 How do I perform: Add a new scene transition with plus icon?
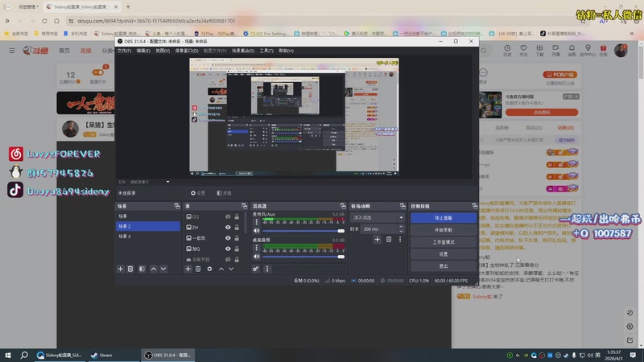click(x=377, y=239)
